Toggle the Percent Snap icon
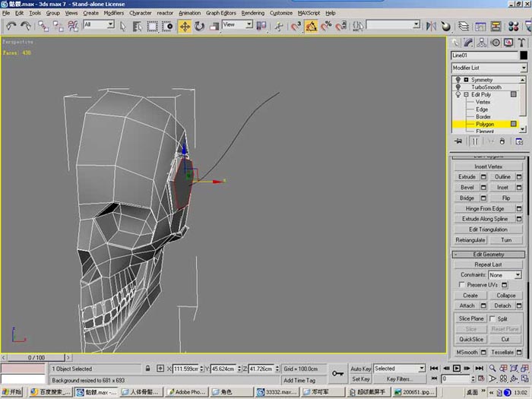The image size is (532, 399). tap(326, 26)
